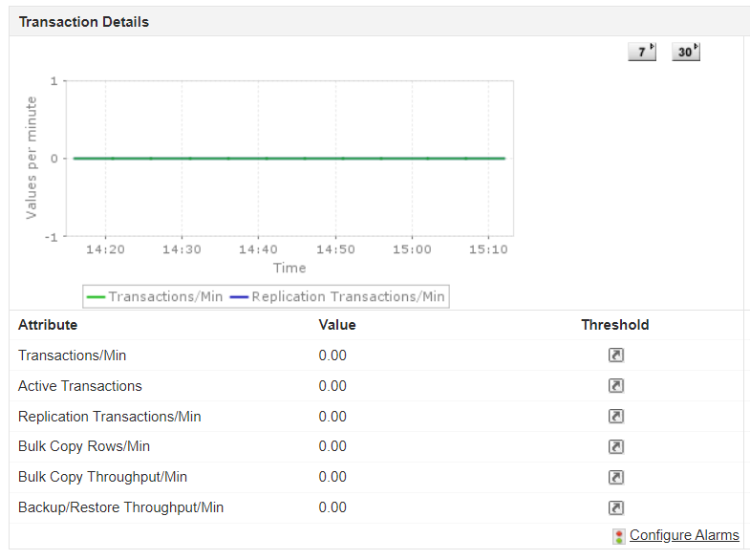
Task: Click the 0.00 value for Transactions/Min
Action: pyautogui.click(x=332, y=355)
